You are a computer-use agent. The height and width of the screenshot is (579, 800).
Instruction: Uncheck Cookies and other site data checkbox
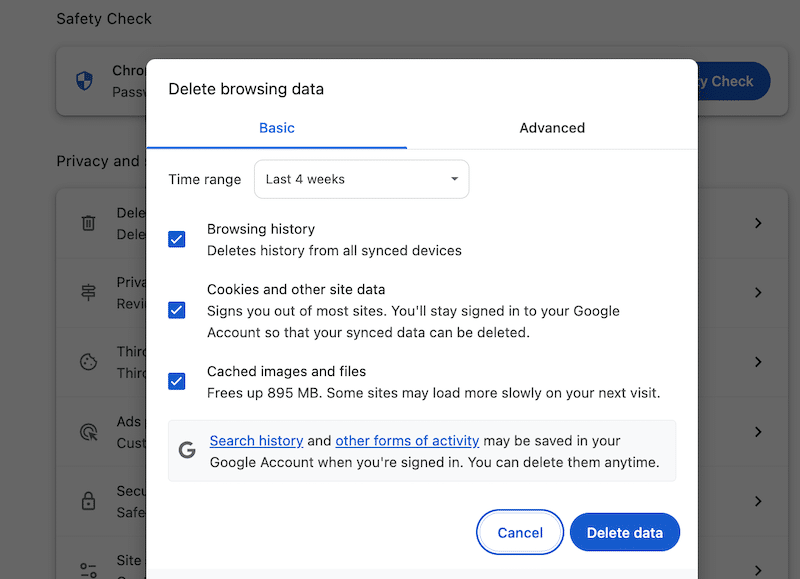(x=177, y=310)
